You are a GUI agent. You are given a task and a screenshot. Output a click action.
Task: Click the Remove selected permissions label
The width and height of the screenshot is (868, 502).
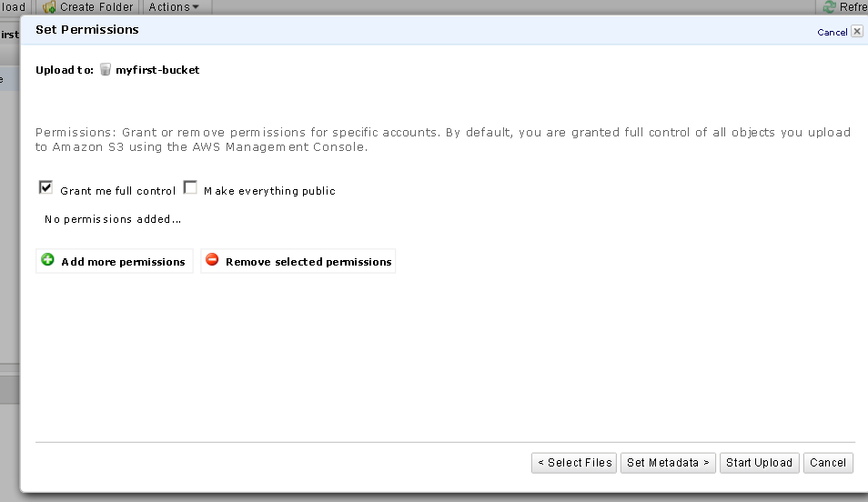pyautogui.click(x=308, y=262)
